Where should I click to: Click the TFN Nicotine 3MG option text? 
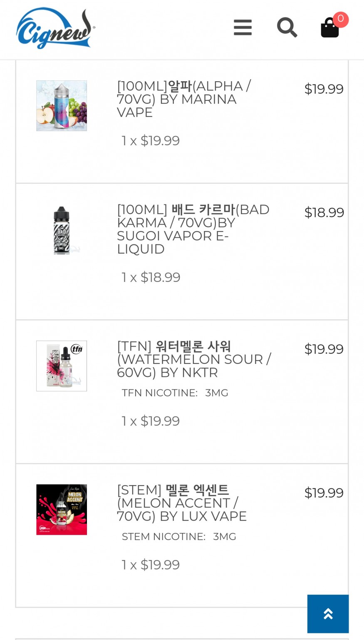(175, 393)
